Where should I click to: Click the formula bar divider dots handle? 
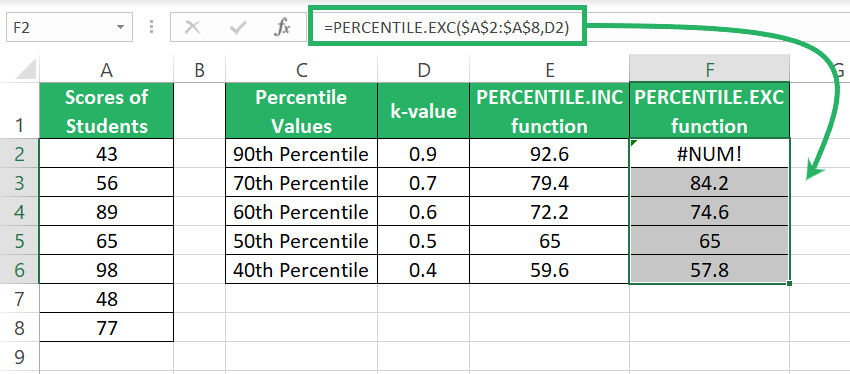151,27
